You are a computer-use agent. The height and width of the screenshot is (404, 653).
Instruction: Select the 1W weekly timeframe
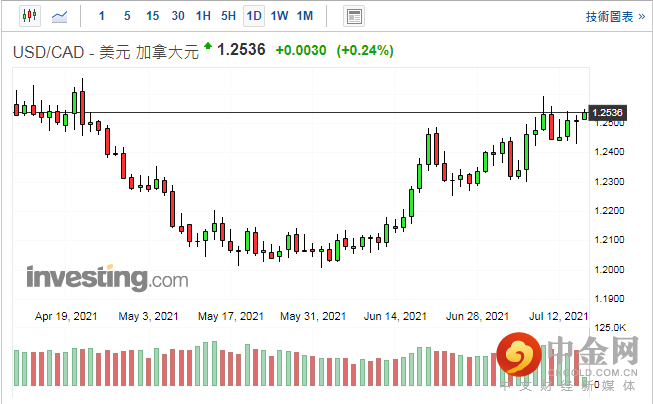tap(279, 16)
